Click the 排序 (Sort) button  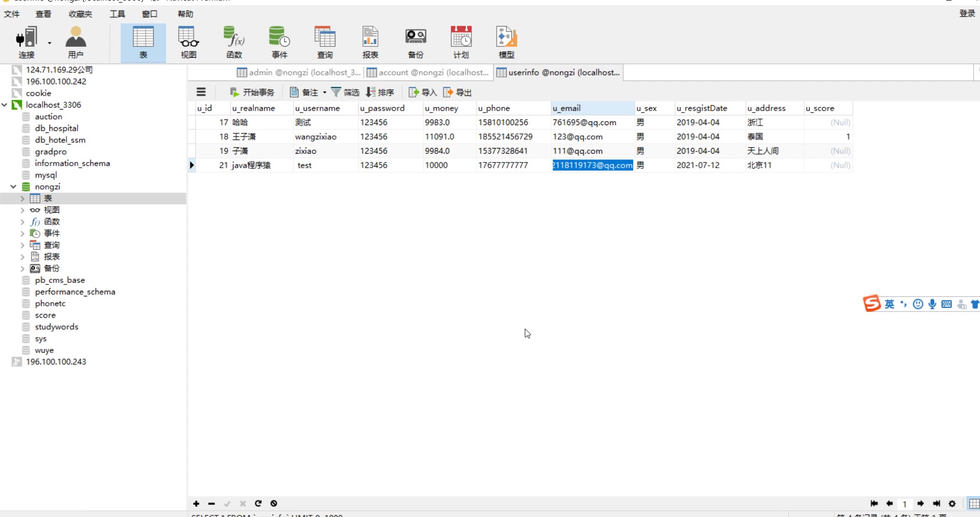coord(380,92)
